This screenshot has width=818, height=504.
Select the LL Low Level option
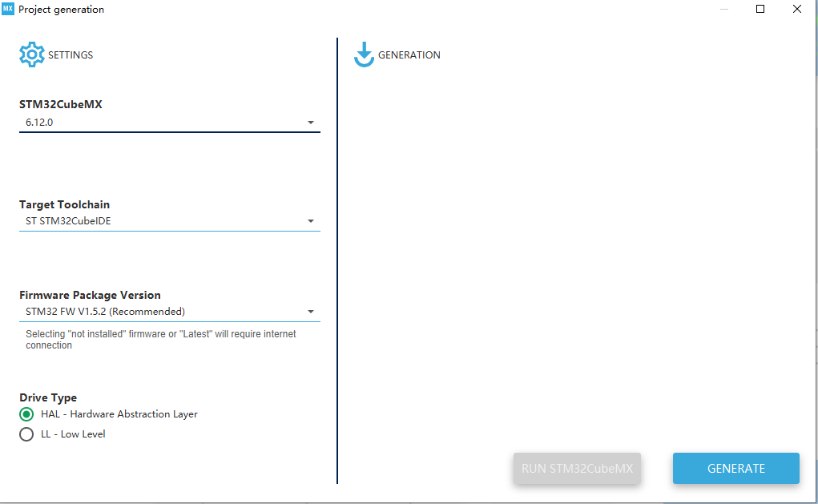pyautogui.click(x=26, y=433)
